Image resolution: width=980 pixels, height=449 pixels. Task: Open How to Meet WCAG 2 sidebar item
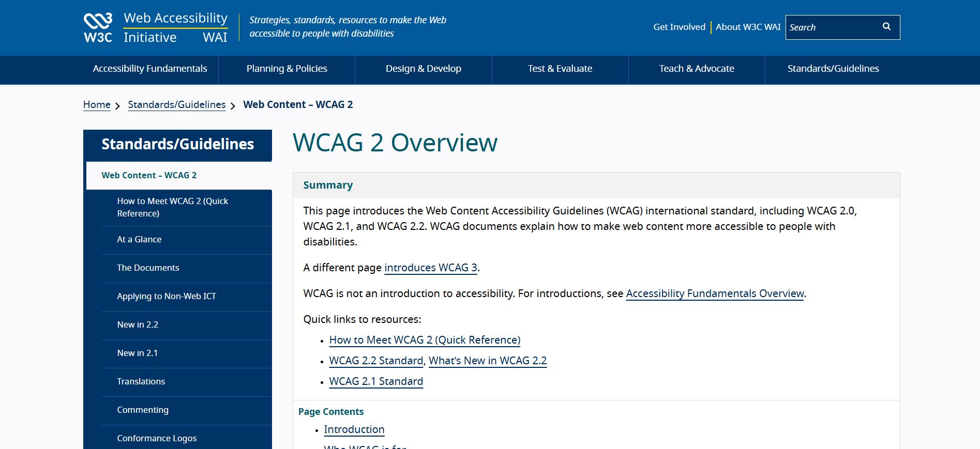(187, 207)
